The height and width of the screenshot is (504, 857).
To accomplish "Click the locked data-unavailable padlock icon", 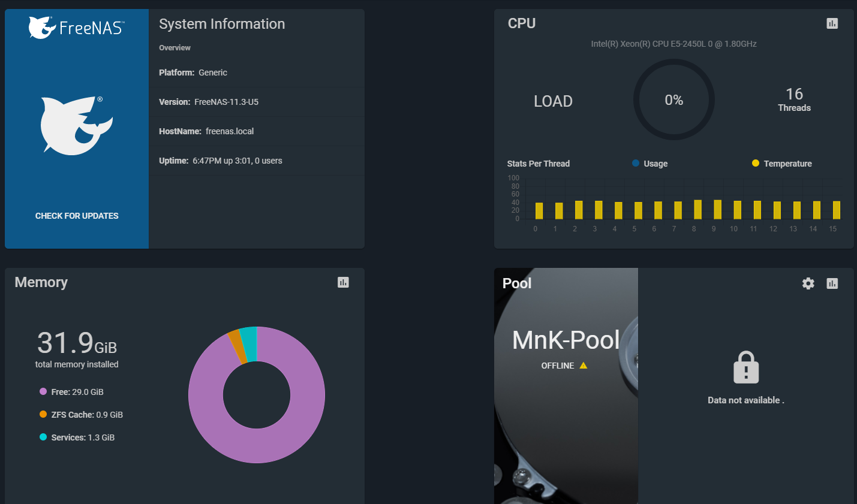I will 746,367.
